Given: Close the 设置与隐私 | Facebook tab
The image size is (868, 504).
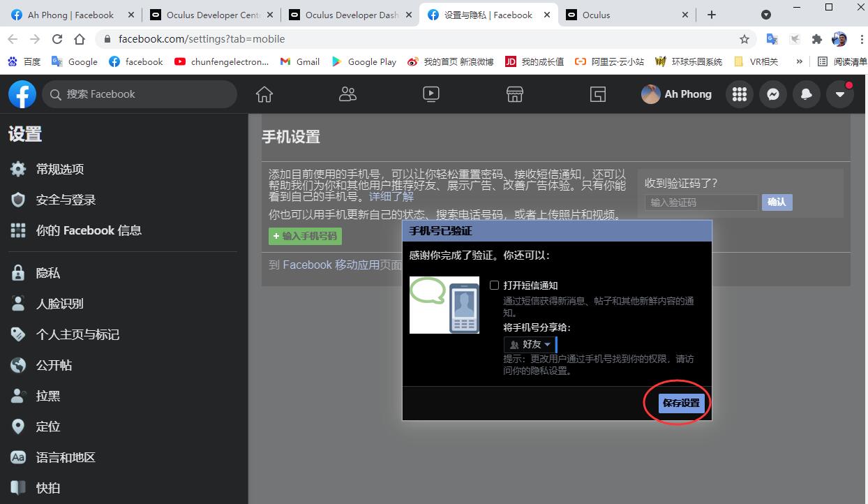Looking at the screenshot, I should tap(546, 15).
